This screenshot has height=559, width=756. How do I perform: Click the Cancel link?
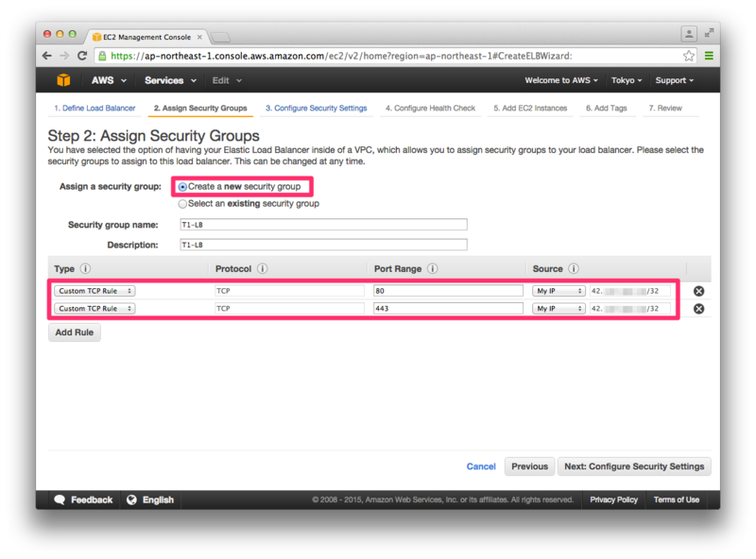(481, 466)
